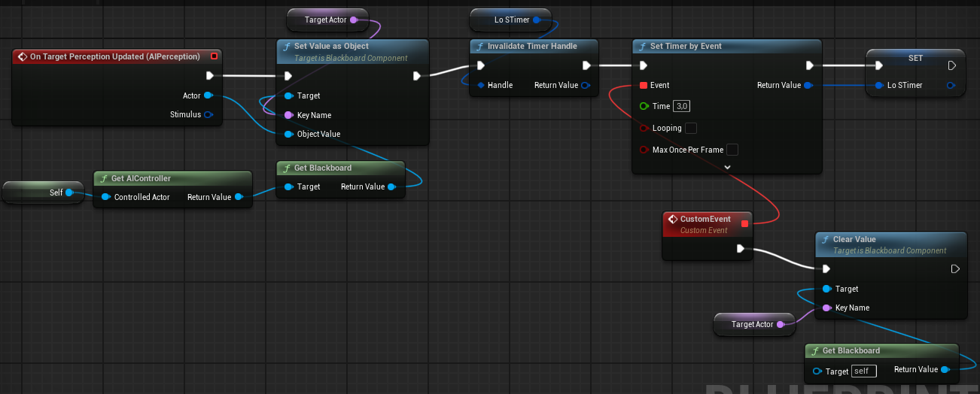
Task: Click the Looping boolean input pin
Action: coord(644,128)
